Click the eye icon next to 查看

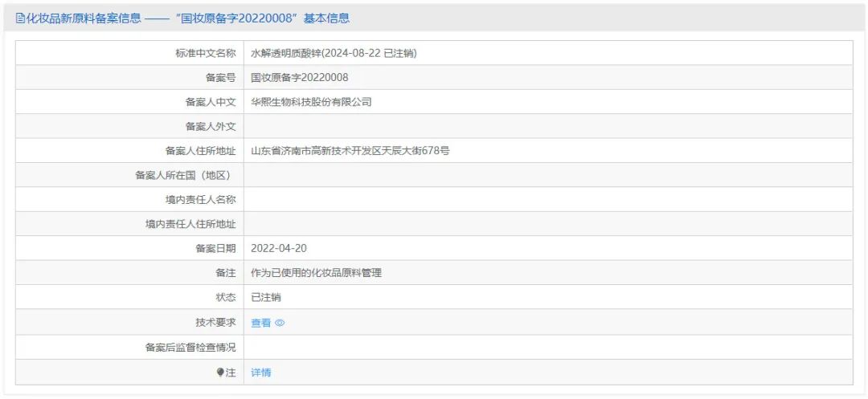point(280,324)
